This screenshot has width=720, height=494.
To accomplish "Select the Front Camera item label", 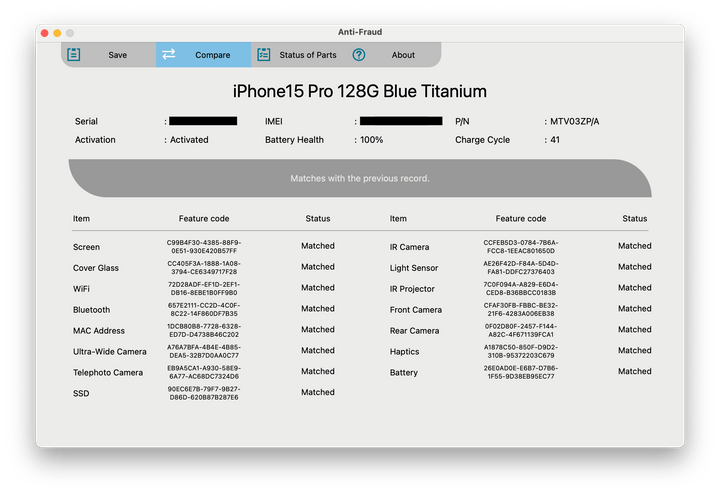I will coord(416,310).
